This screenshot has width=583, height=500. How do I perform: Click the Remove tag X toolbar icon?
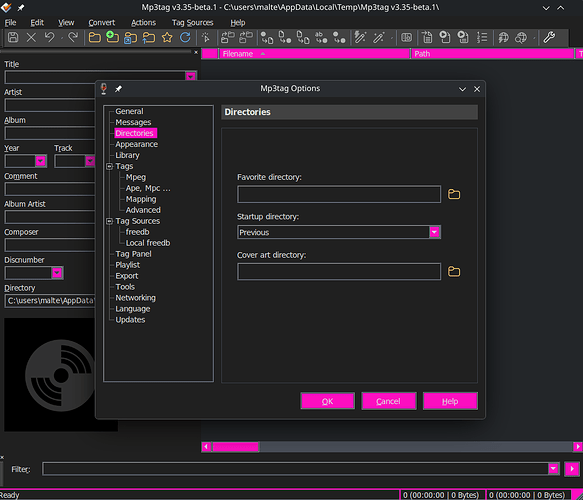[31, 38]
